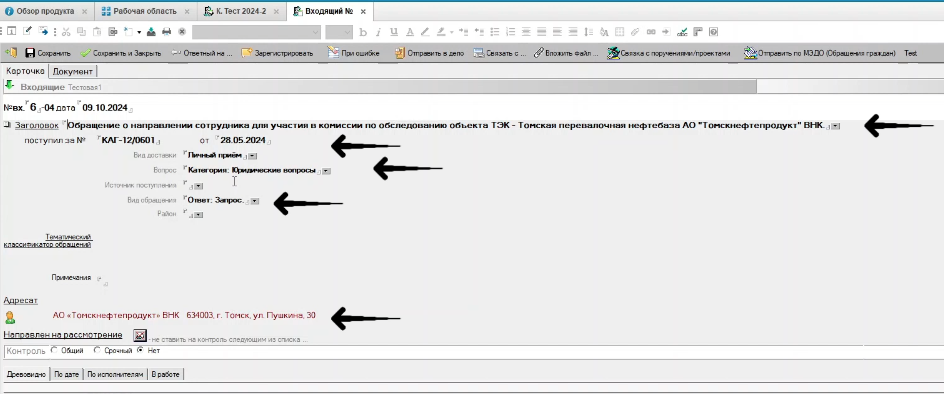
Task: Click the КАГ-12/0601 number field
Action: click(129, 140)
